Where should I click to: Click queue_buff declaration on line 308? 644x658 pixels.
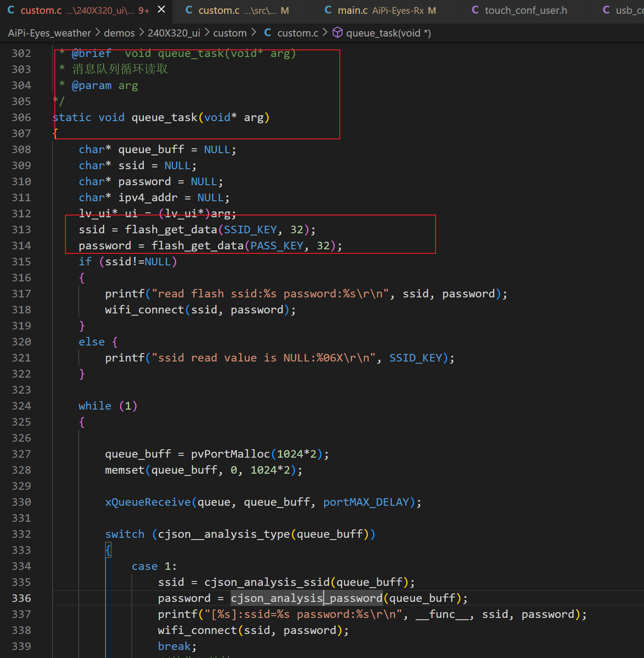pyautogui.click(x=151, y=150)
